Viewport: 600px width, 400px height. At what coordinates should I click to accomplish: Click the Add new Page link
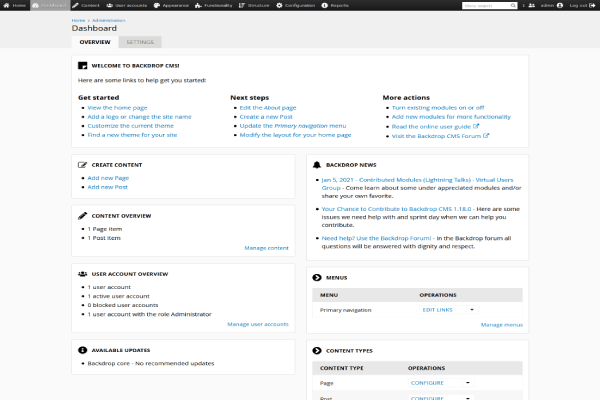point(107,177)
